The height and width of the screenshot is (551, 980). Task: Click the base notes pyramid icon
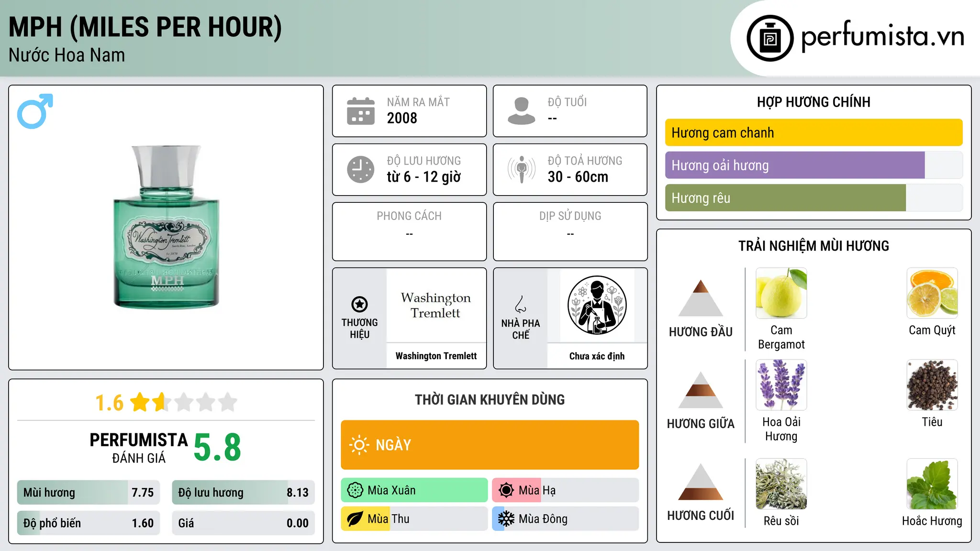(x=701, y=482)
